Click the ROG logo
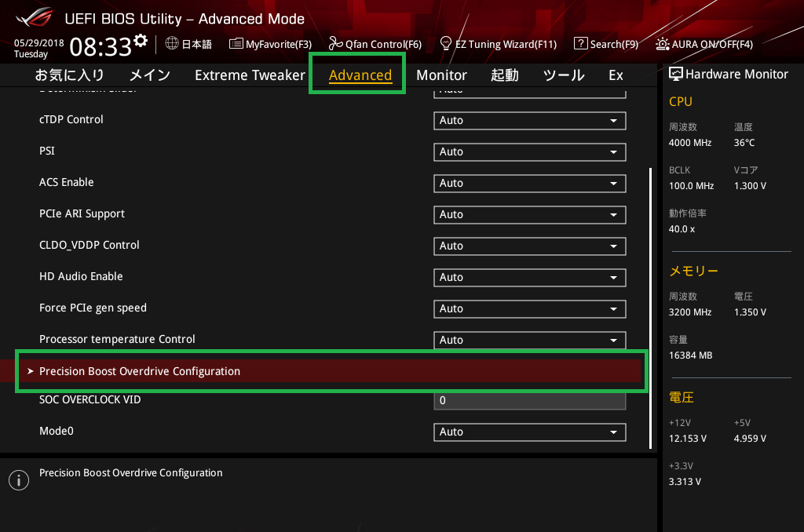Viewport: 804px width, 532px height. 34,17
